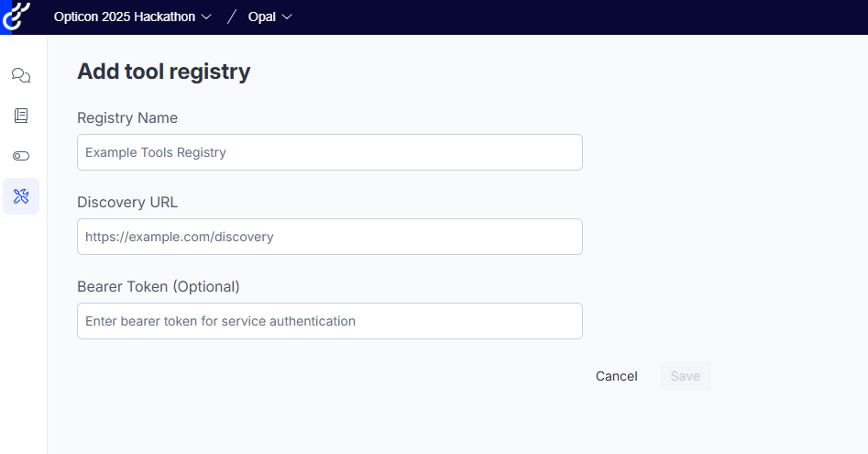
Task: Focus the Bearer Token input field
Action: point(330,321)
